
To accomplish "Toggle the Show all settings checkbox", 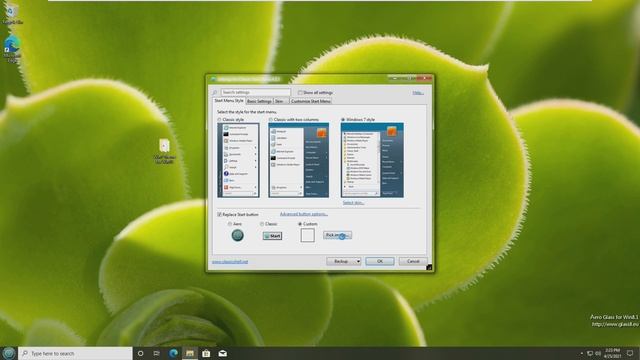I will tap(300, 93).
